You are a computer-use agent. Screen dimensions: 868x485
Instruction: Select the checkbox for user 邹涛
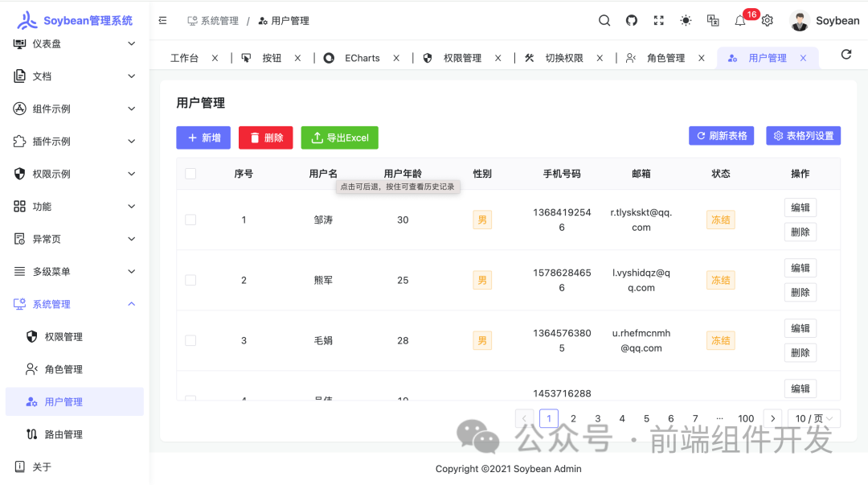point(190,219)
